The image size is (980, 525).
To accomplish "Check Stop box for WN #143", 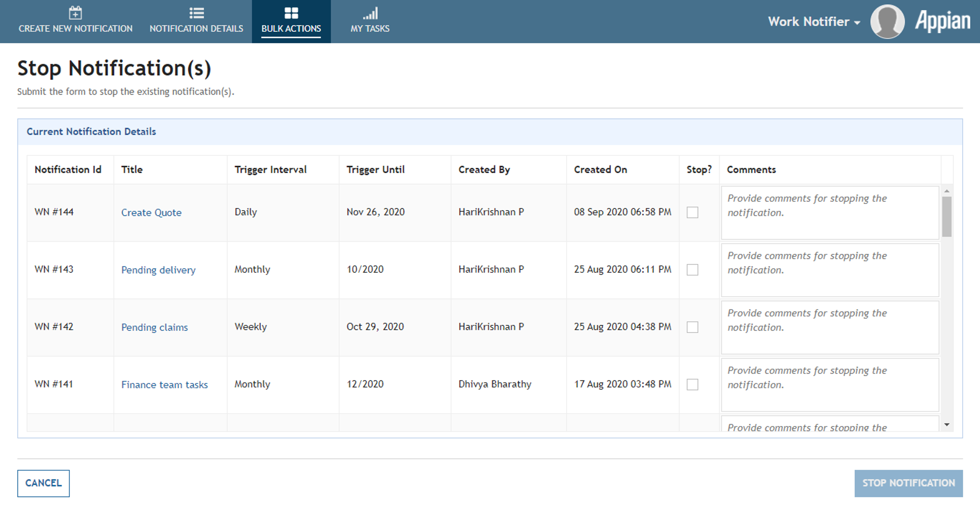I will pyautogui.click(x=692, y=270).
